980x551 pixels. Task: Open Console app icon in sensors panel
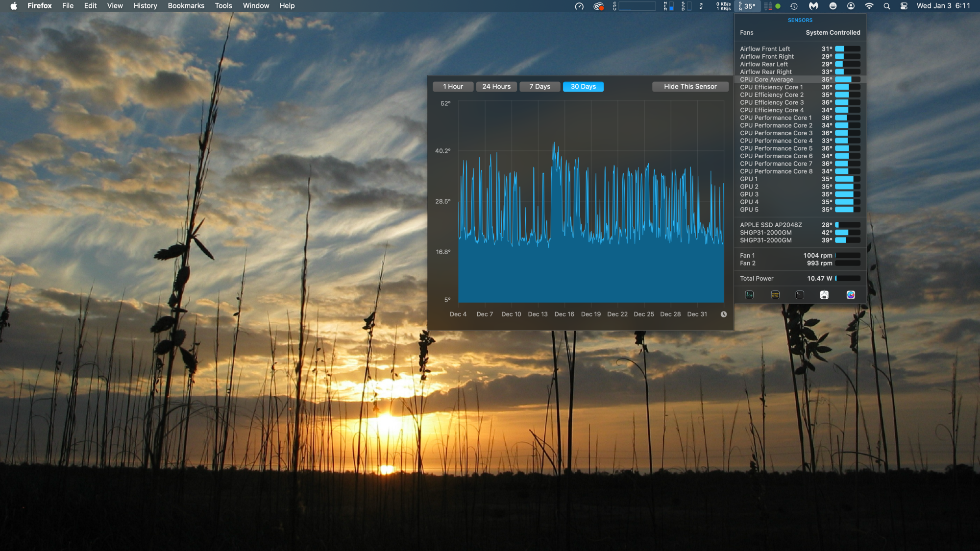tap(775, 295)
